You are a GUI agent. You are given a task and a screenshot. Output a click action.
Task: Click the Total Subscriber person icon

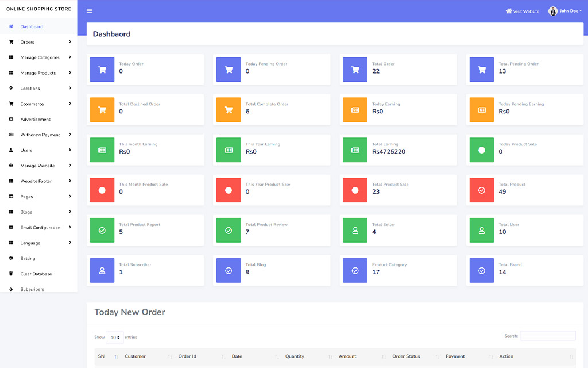(102, 270)
